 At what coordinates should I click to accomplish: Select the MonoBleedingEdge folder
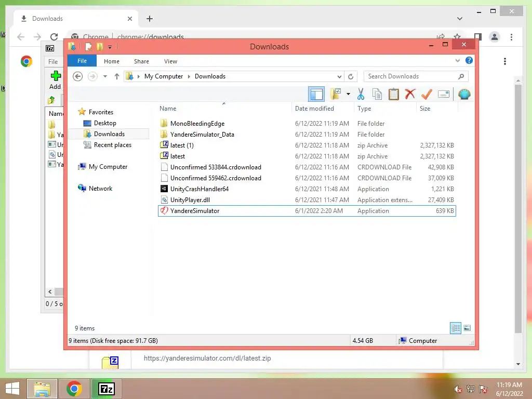[x=307, y=124]
